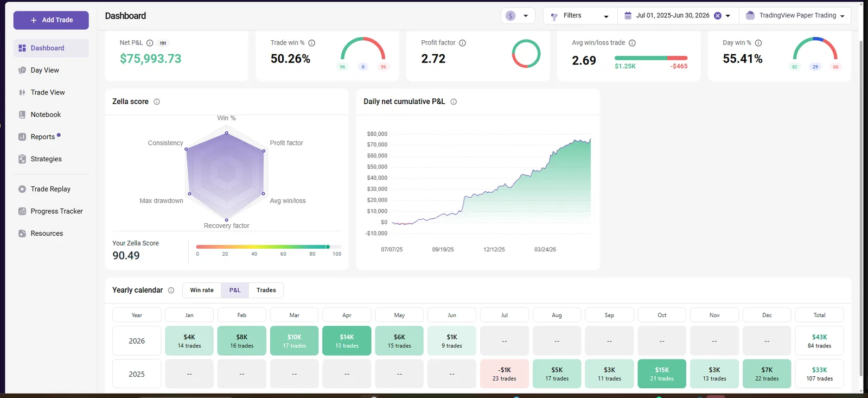Click the calendar icon beside date range
This screenshot has height=398, width=868.
[628, 15]
